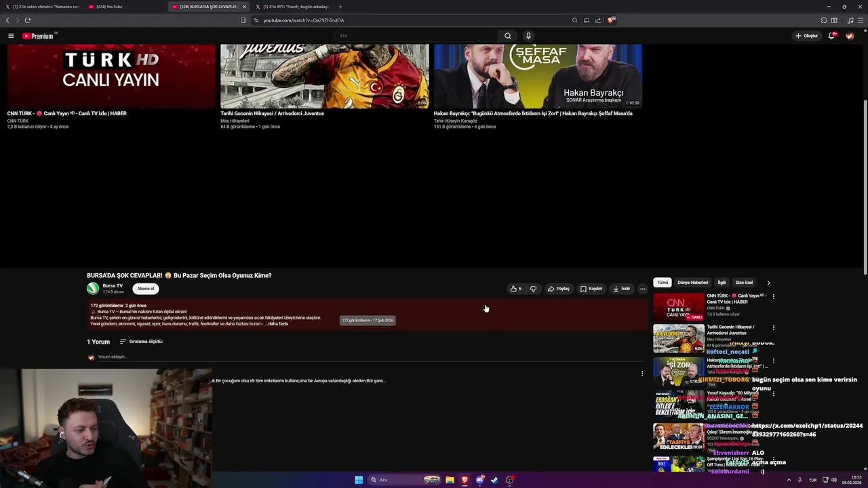Subscribe with Abone ol button
This screenshot has height=488, width=868.
[146, 289]
